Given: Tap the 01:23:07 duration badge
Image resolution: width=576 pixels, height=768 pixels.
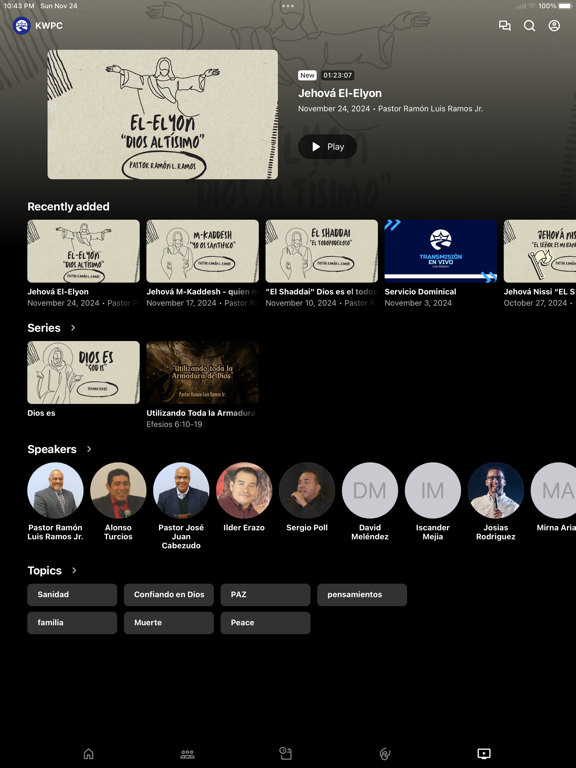Looking at the screenshot, I should click(337, 75).
